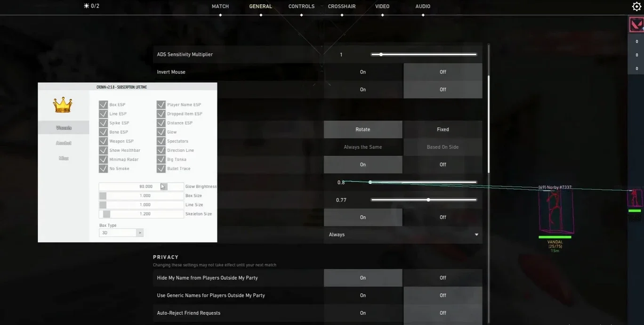Toggle the Big Tonka checkbox
This screenshot has width=644, height=325.
pos(161,159)
